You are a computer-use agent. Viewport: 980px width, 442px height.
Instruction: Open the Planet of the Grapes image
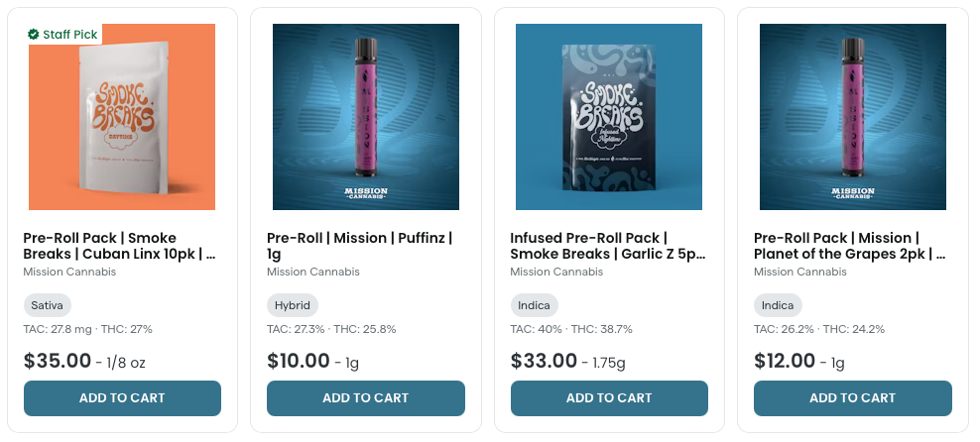coord(852,117)
